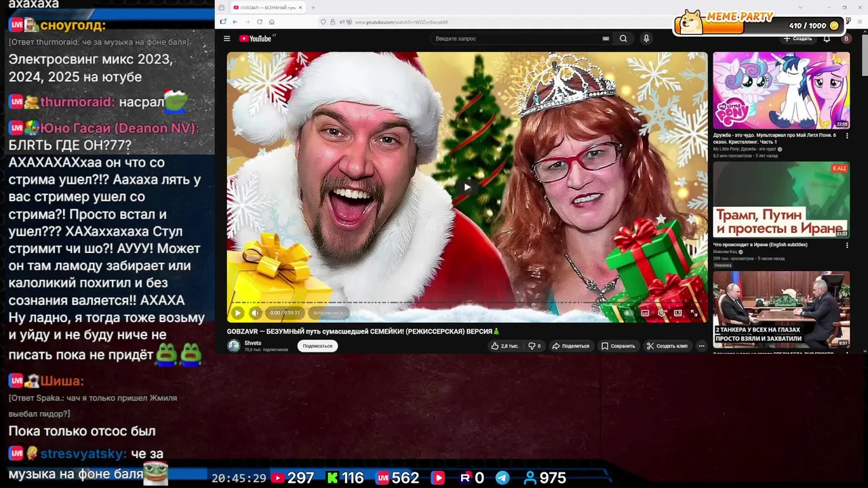Image resolution: width=868 pixels, height=488 pixels.
Task: Click the Что происходит в Иране title
Action: (760, 245)
